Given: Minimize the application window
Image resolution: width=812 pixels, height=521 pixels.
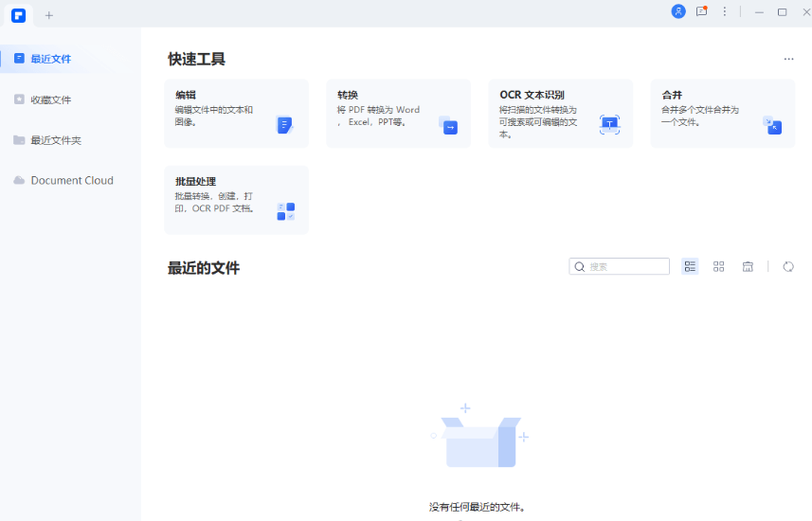Looking at the screenshot, I should point(759,12).
